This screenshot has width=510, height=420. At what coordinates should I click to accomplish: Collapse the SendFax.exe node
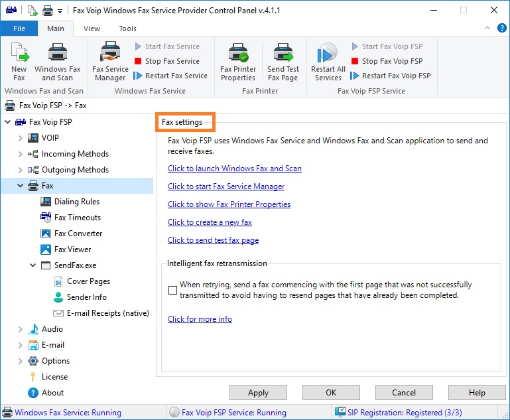[x=33, y=265]
